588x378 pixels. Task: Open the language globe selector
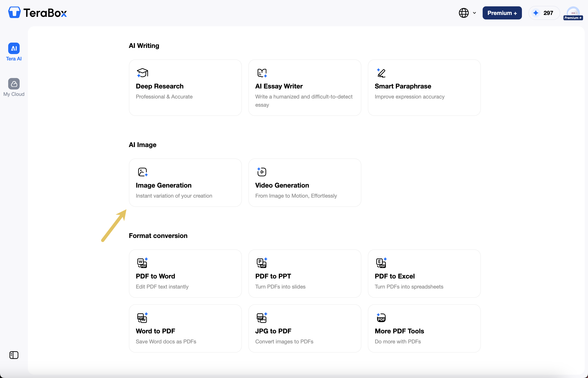pos(467,13)
